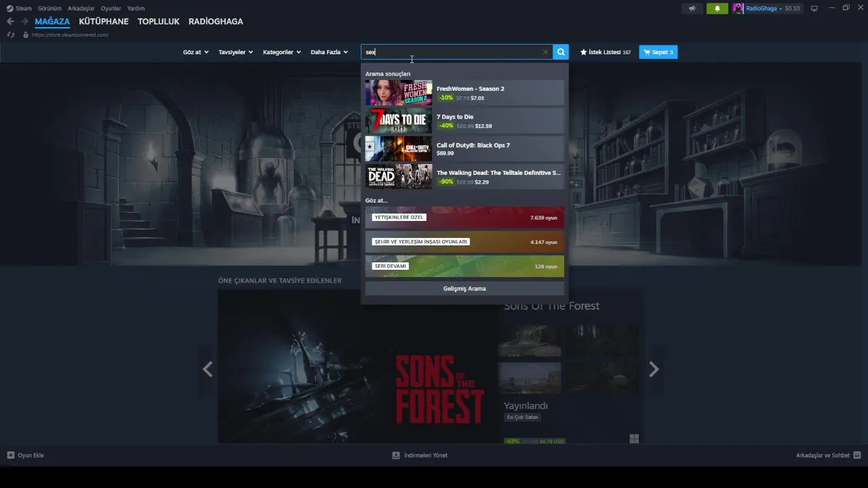
Task: Click the FreshWomen thumbnail image
Action: coord(399,93)
